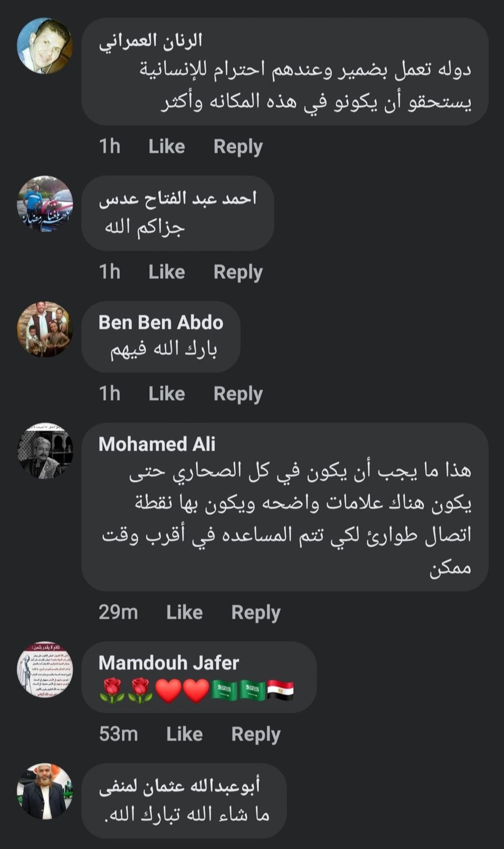Open Ben Ben Abdo's profile photo

(45, 329)
